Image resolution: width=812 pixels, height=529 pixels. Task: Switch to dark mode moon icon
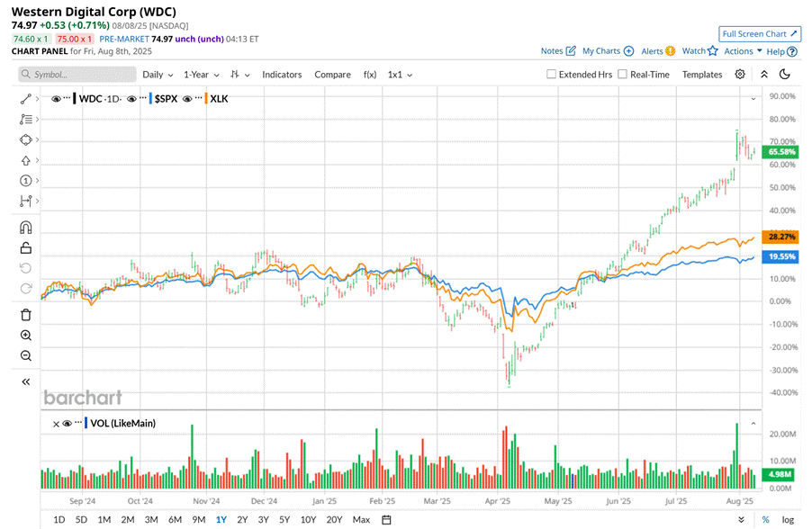pyautogui.click(x=785, y=74)
